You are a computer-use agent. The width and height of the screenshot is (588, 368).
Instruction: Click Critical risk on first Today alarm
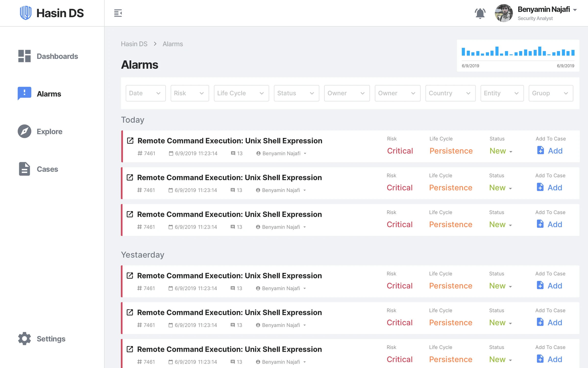[x=400, y=151]
